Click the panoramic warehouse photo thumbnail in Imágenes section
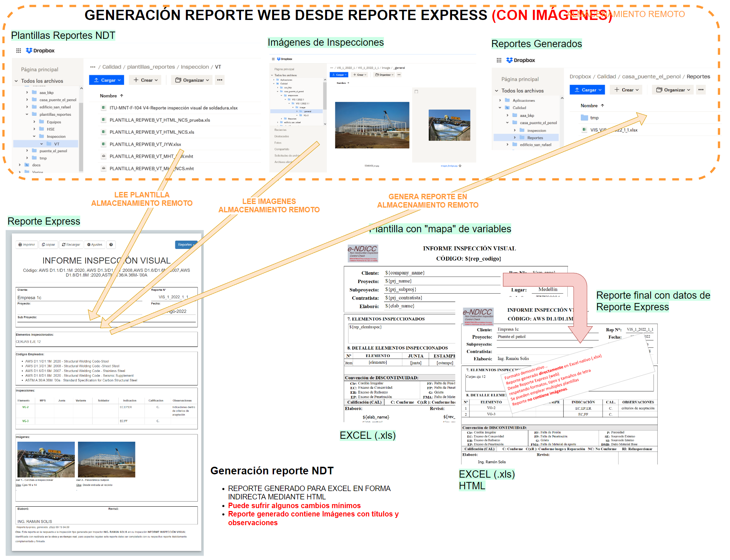The width and height of the screenshot is (730, 560). point(106,459)
